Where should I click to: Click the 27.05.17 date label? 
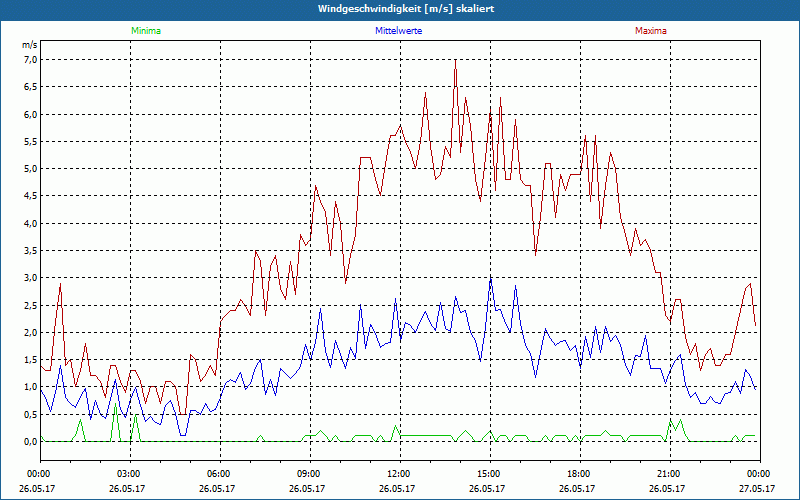[x=757, y=488]
